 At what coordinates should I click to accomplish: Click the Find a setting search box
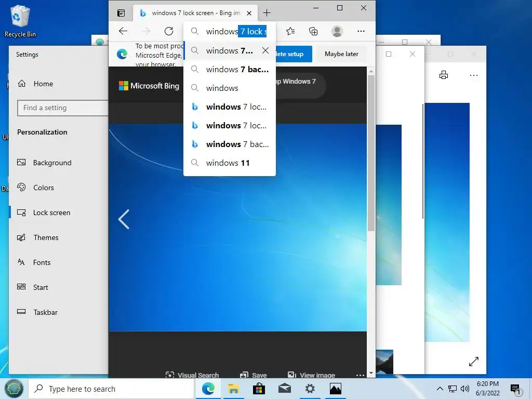63,108
